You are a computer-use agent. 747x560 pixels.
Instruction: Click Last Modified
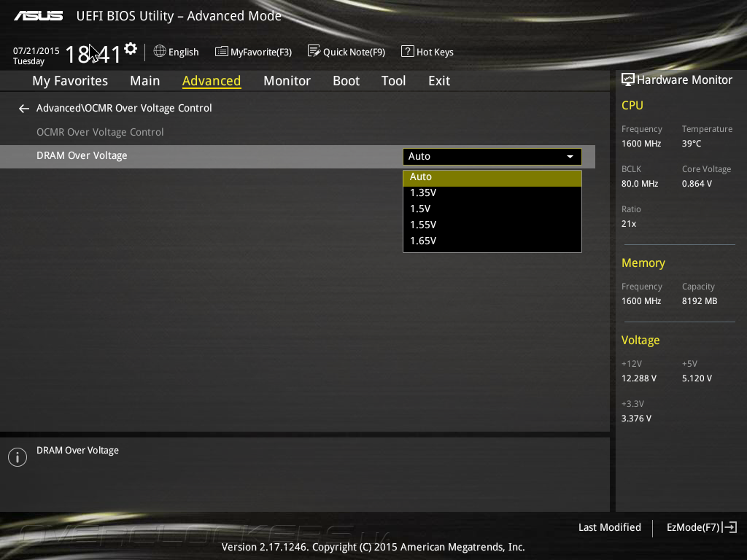coord(609,527)
